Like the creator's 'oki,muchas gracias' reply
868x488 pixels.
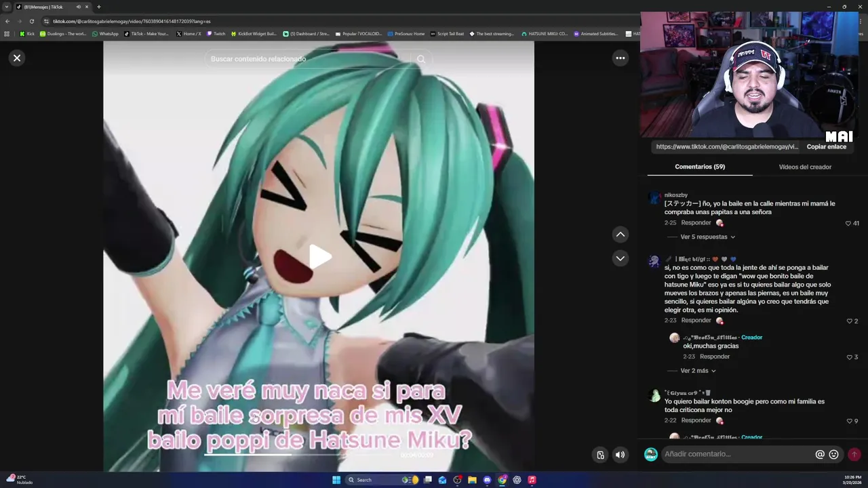pyautogui.click(x=848, y=357)
